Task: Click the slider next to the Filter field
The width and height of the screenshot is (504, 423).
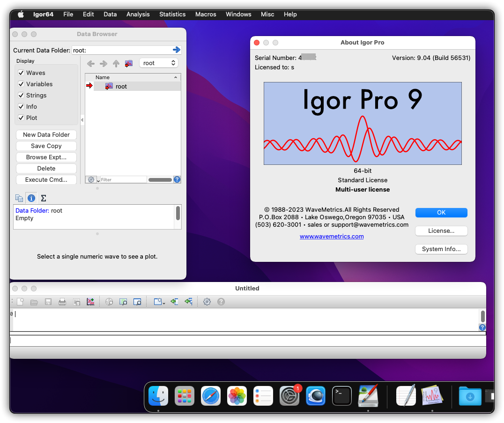Action: click(160, 180)
